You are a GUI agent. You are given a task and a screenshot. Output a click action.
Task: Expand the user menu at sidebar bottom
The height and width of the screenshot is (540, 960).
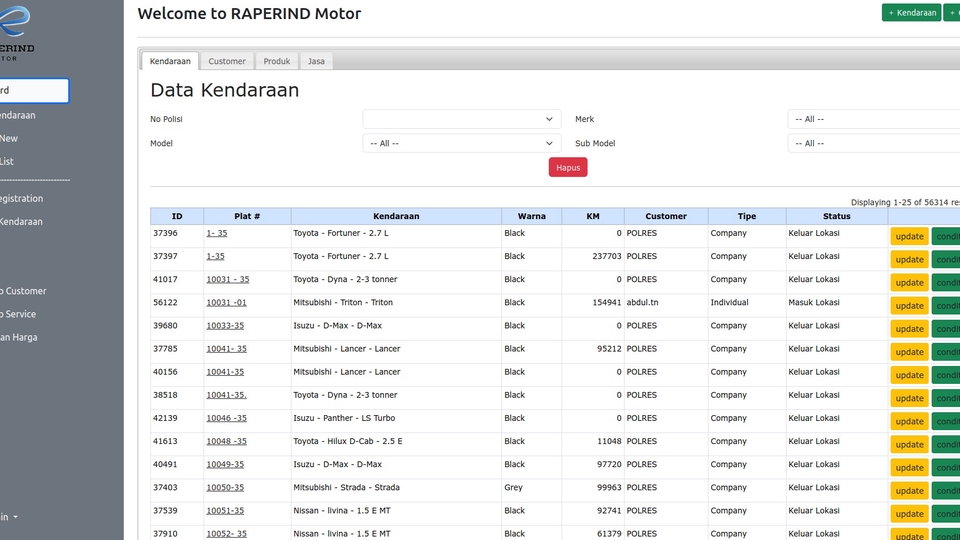pos(10,517)
